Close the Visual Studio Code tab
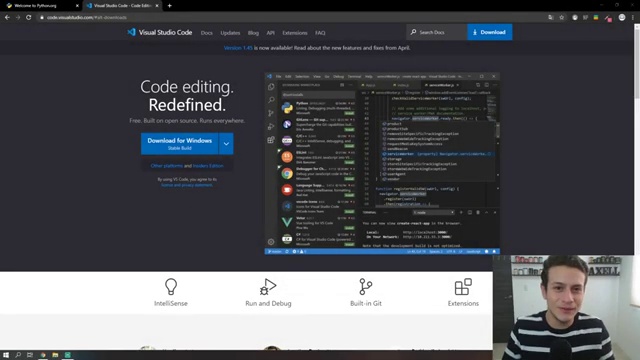The image size is (640, 360). [x=157, y=6]
